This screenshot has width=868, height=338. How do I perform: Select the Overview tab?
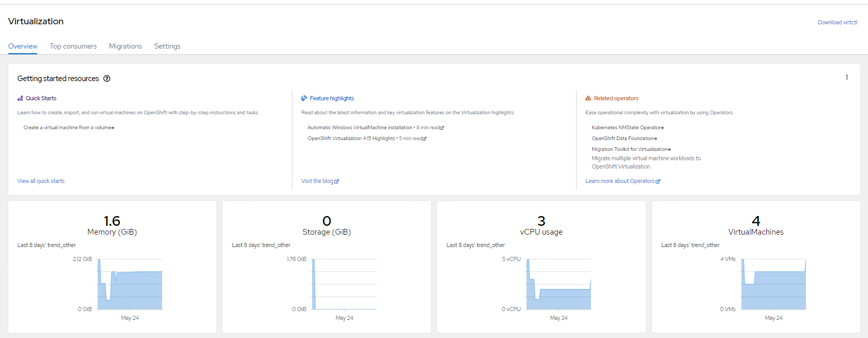coord(23,46)
